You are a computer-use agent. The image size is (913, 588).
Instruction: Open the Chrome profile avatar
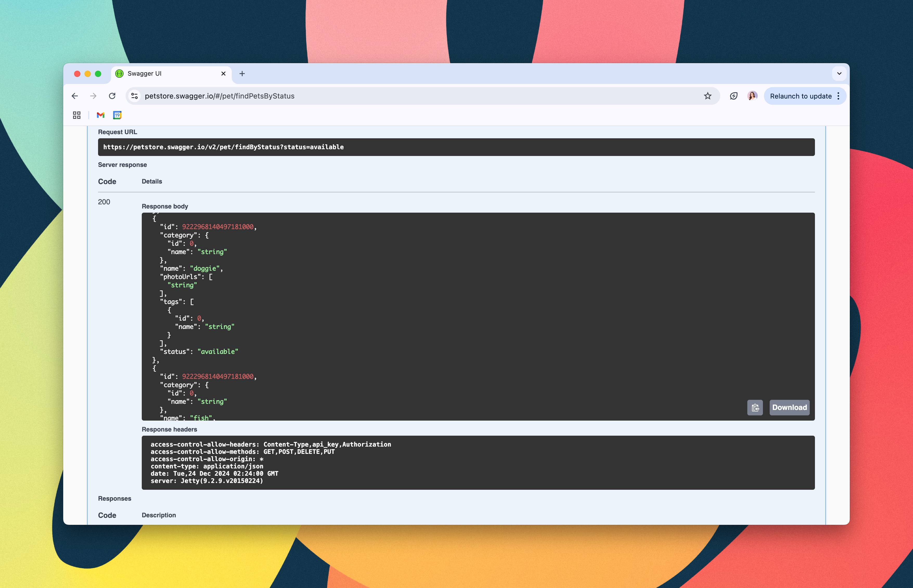tap(752, 96)
